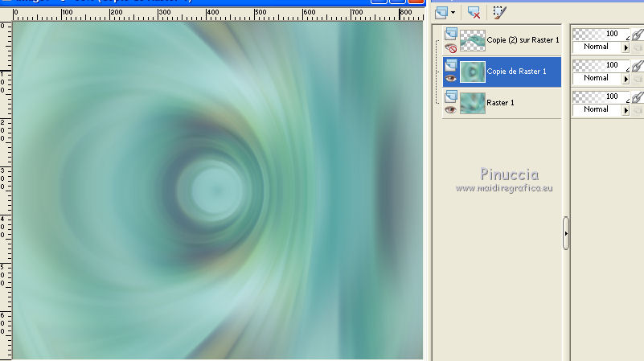Toggle layer link icon for Copie (2) sur Raster 1

pyautogui.click(x=638, y=34)
